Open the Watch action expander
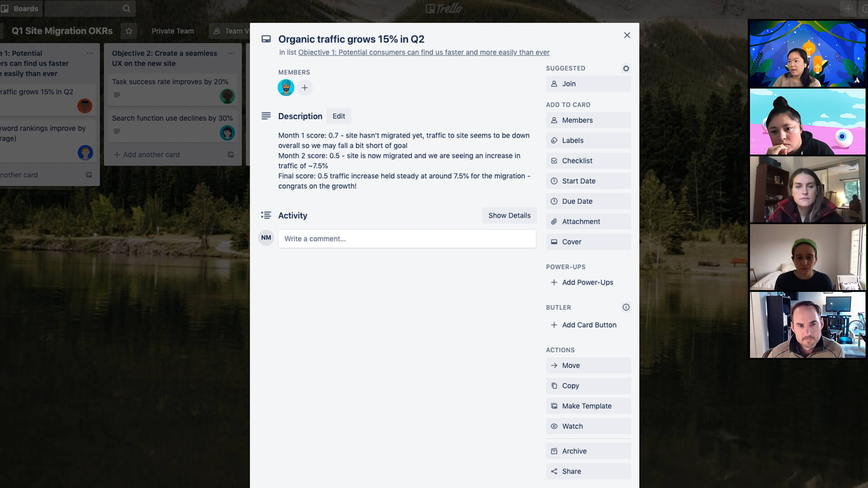This screenshot has width=868, height=488. tap(588, 426)
